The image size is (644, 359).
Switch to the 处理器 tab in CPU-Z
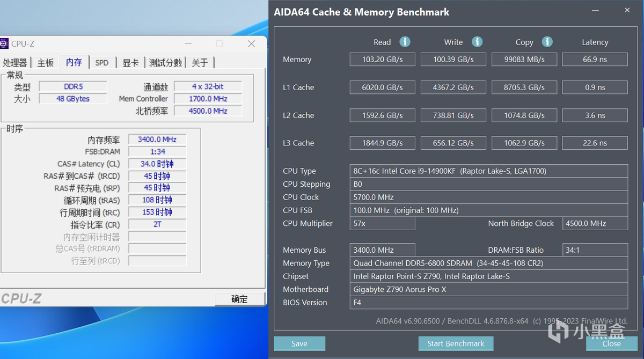point(14,63)
